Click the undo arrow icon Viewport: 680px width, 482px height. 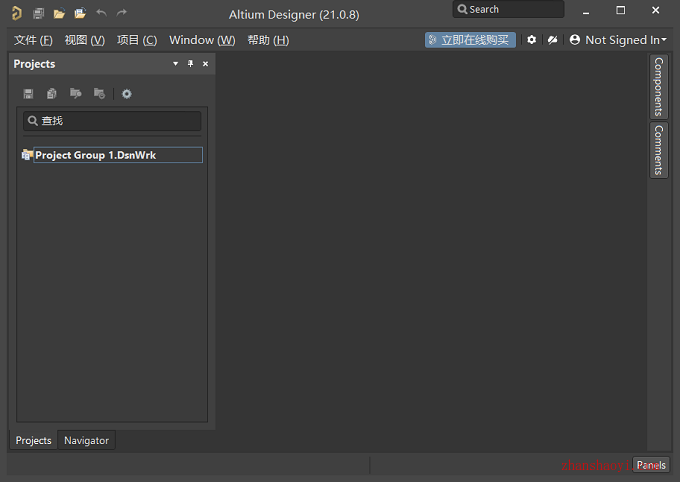(101, 13)
